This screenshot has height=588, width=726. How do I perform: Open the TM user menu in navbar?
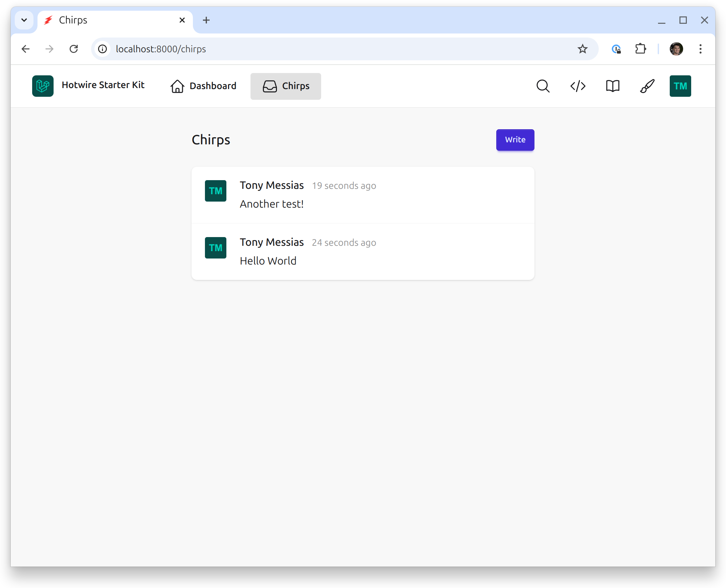tap(680, 86)
